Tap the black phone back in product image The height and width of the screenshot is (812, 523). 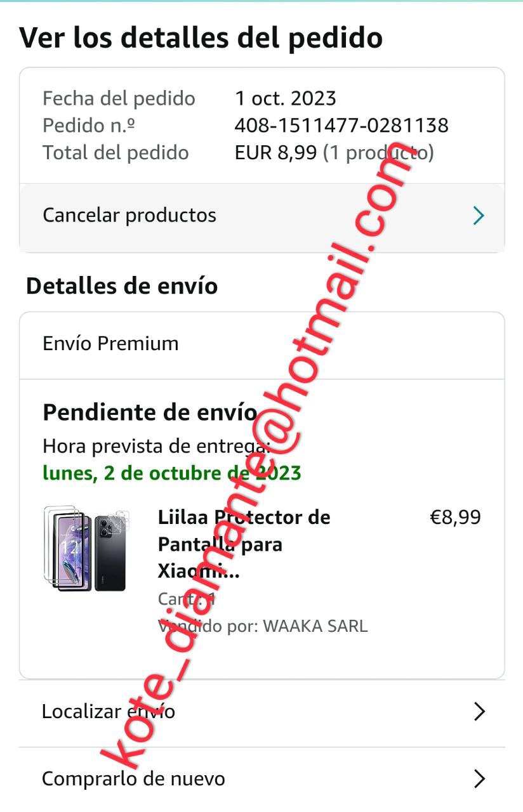pos(110,553)
